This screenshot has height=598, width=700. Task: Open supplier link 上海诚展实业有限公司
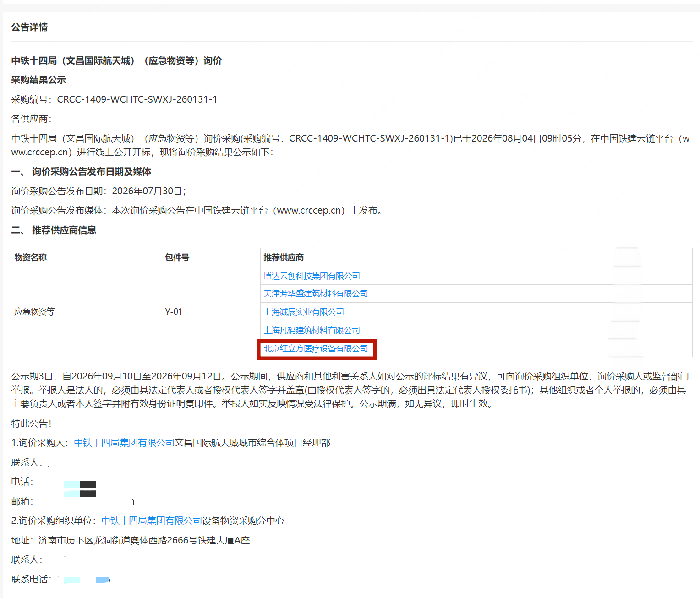(304, 312)
